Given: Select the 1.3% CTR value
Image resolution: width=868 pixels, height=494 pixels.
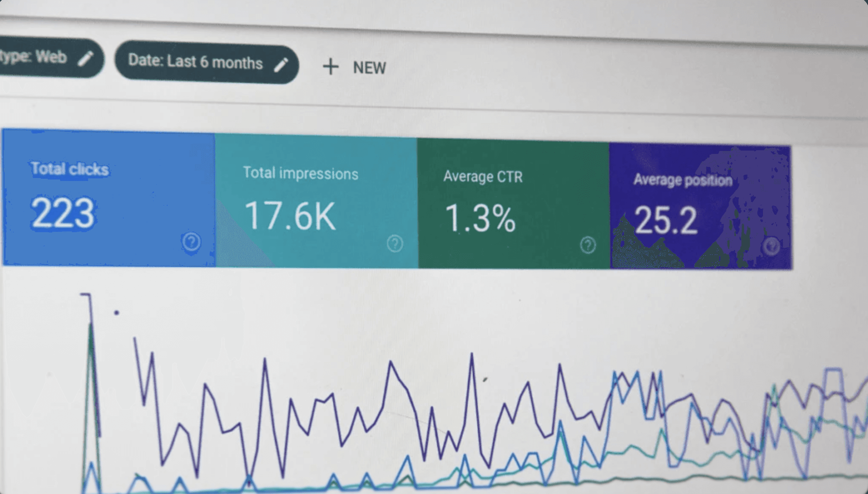Looking at the screenshot, I should tap(480, 219).
